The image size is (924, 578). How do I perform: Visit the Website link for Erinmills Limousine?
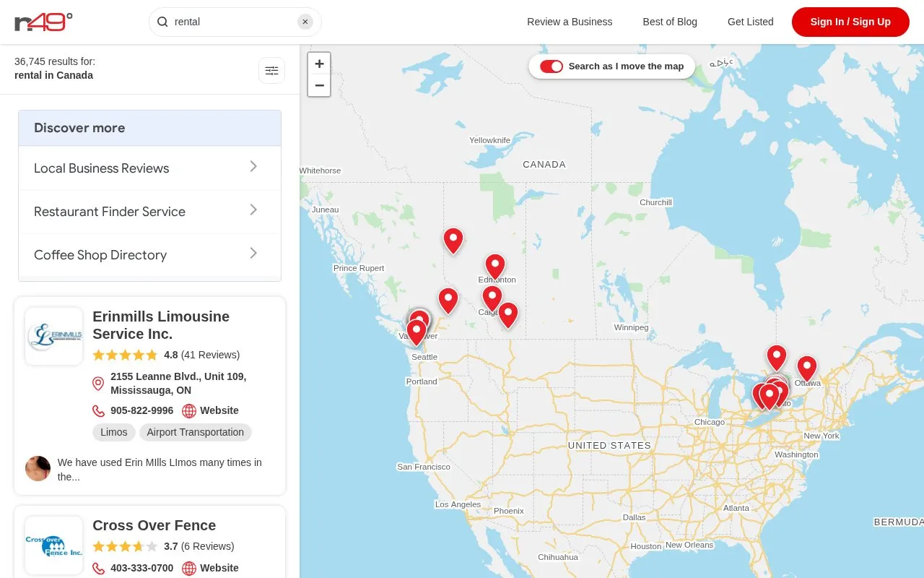click(219, 410)
